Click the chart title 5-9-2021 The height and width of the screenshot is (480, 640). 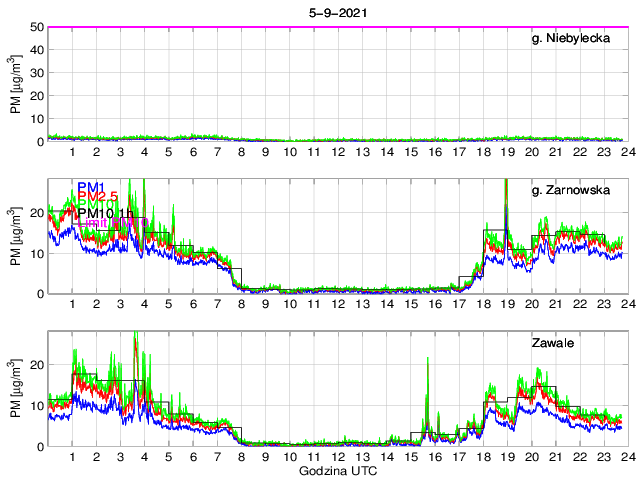338,13
